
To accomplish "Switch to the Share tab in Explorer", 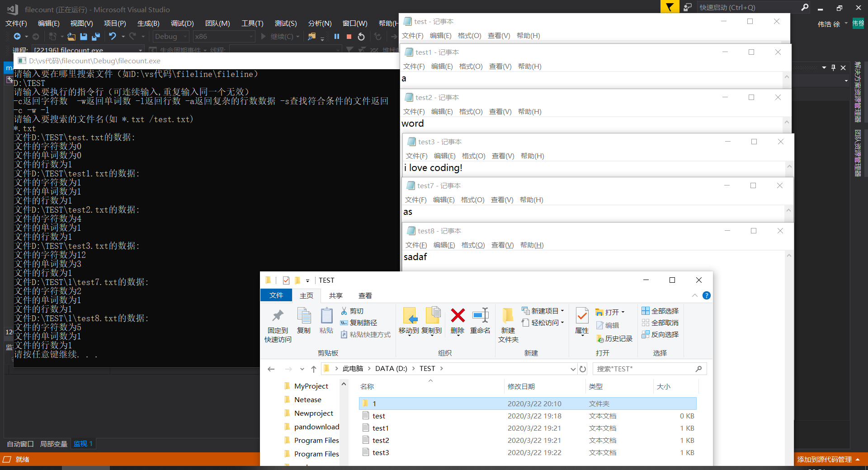I will pyautogui.click(x=336, y=295).
